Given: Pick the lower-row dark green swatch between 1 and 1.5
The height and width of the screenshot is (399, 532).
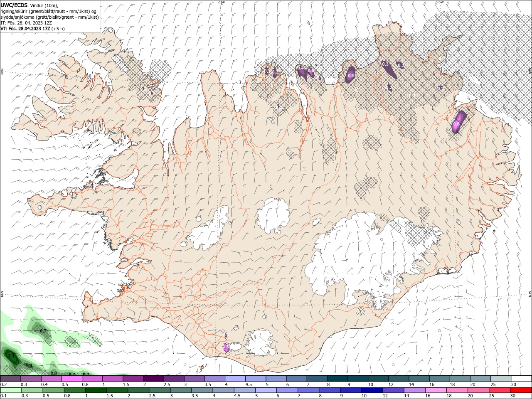Looking at the screenshot, I should point(96,390).
